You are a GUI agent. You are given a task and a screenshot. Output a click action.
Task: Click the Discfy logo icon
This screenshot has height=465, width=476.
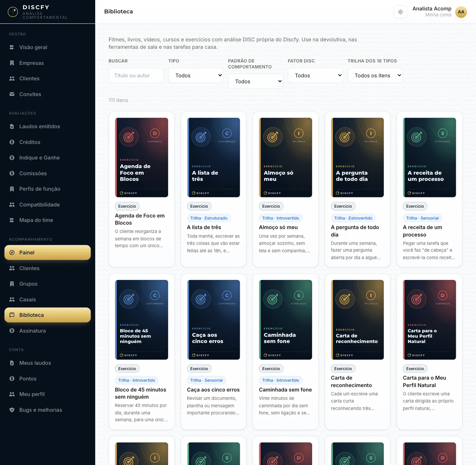(13, 12)
